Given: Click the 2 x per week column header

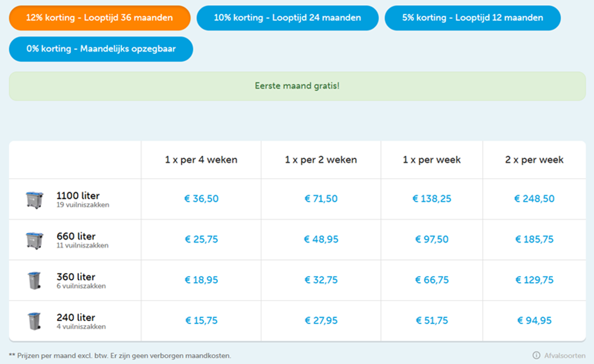Looking at the screenshot, I should coord(533,160).
